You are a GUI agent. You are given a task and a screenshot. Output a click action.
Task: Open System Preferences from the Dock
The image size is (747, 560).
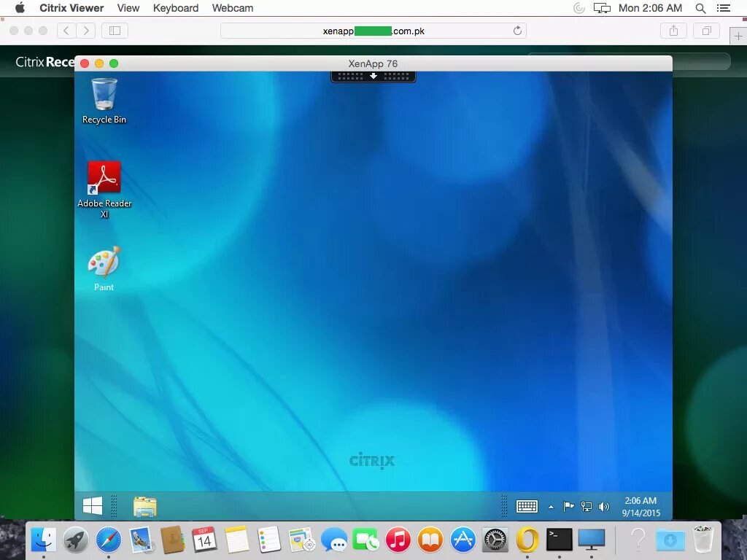[x=495, y=540]
